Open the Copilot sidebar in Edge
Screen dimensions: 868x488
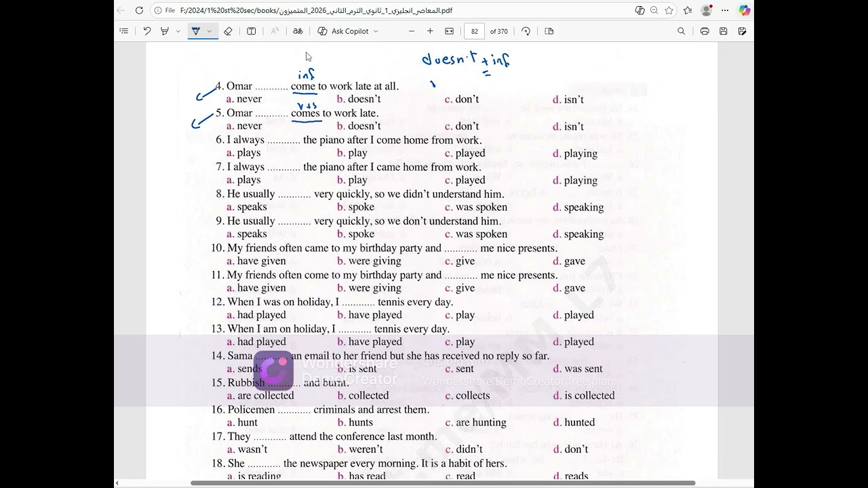(745, 10)
